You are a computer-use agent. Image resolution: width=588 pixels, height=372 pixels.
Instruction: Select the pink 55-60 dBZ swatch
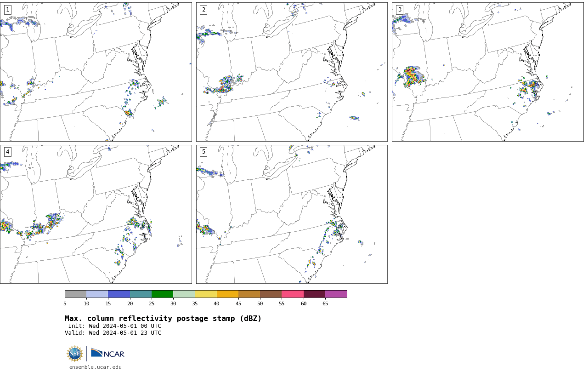click(293, 294)
